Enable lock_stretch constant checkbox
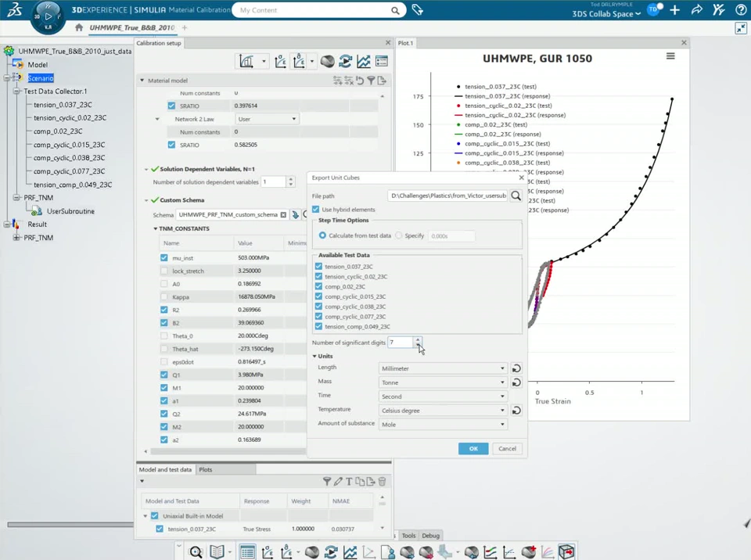The height and width of the screenshot is (560, 751). tap(164, 271)
